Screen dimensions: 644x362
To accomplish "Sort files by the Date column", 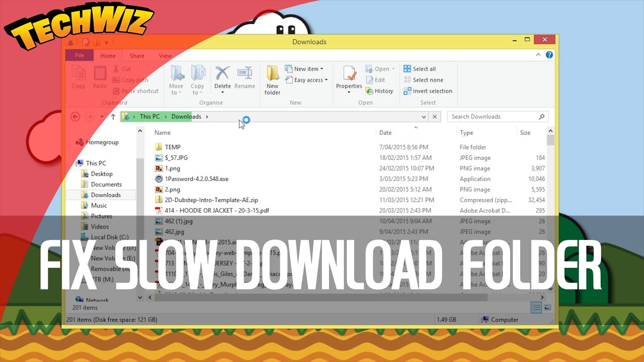I will point(385,133).
